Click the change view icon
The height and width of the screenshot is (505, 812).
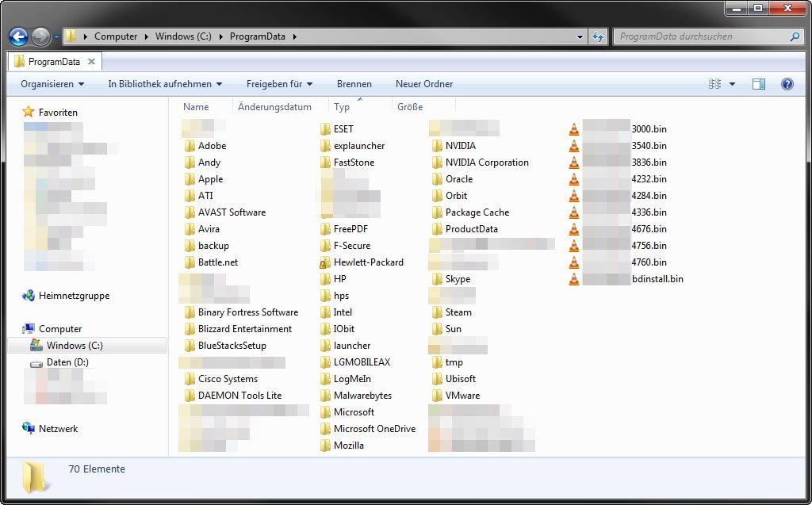pos(714,84)
